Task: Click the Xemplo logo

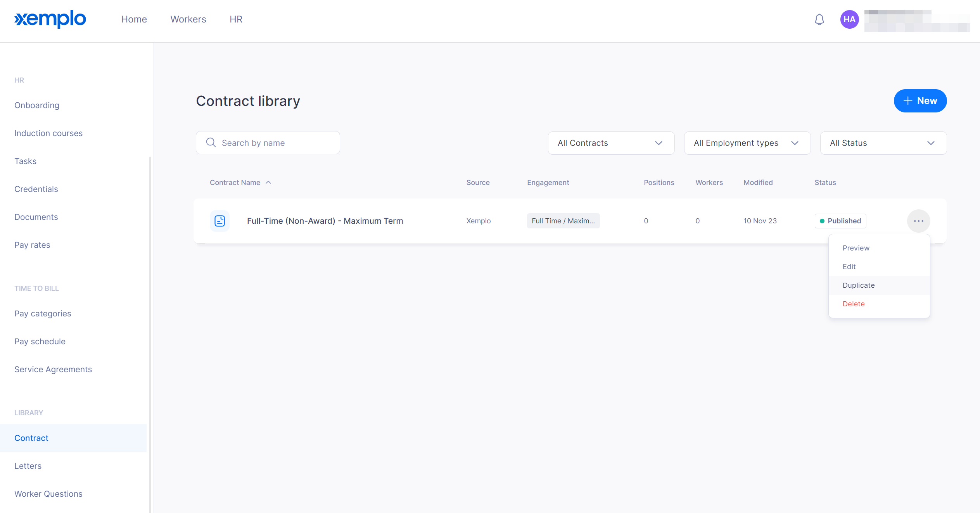Action: (x=50, y=19)
